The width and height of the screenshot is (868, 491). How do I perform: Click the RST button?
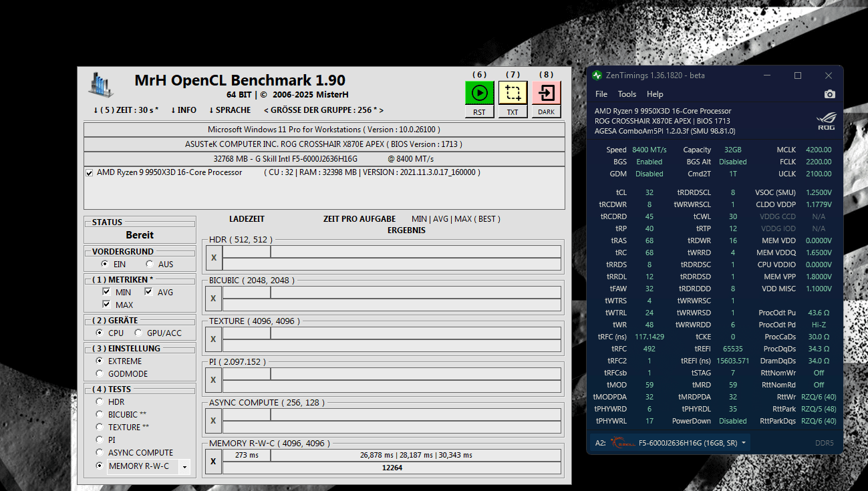click(479, 112)
